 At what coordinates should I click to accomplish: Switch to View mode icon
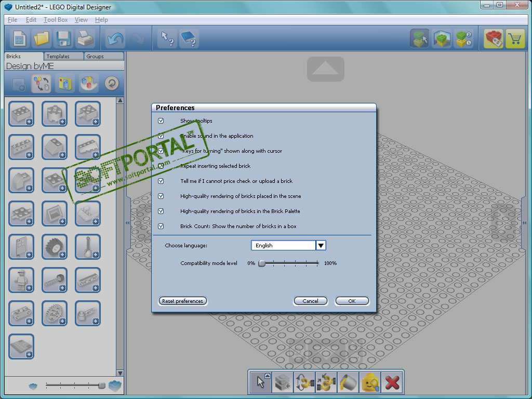pos(442,38)
